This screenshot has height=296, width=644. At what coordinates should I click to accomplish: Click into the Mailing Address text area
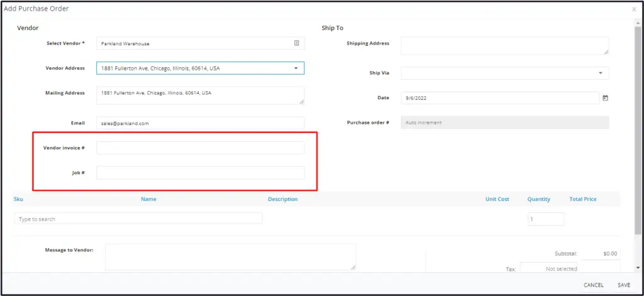(201, 96)
